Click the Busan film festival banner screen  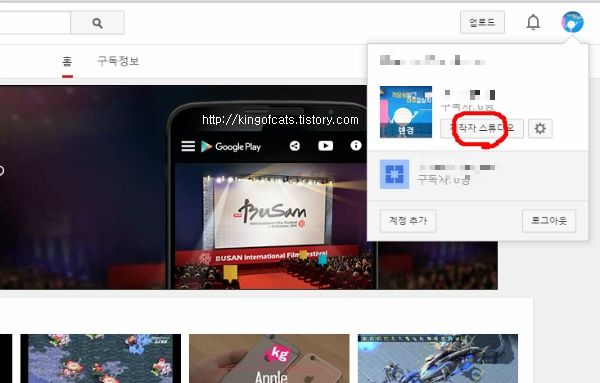269,214
